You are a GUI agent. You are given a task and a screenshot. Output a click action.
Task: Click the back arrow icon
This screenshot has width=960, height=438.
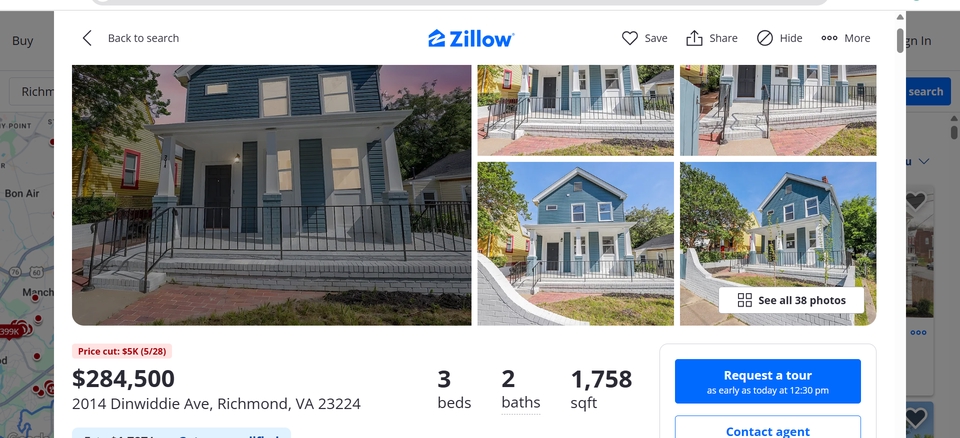88,38
